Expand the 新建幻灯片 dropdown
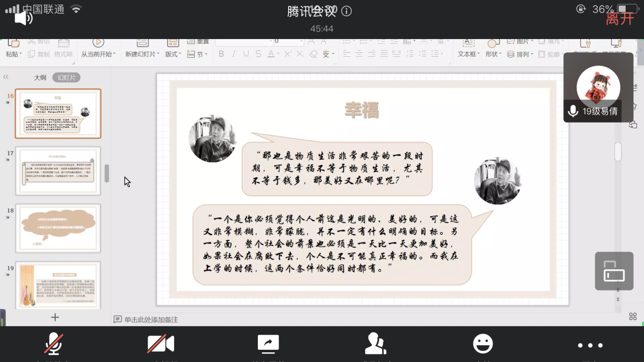 click(142, 54)
